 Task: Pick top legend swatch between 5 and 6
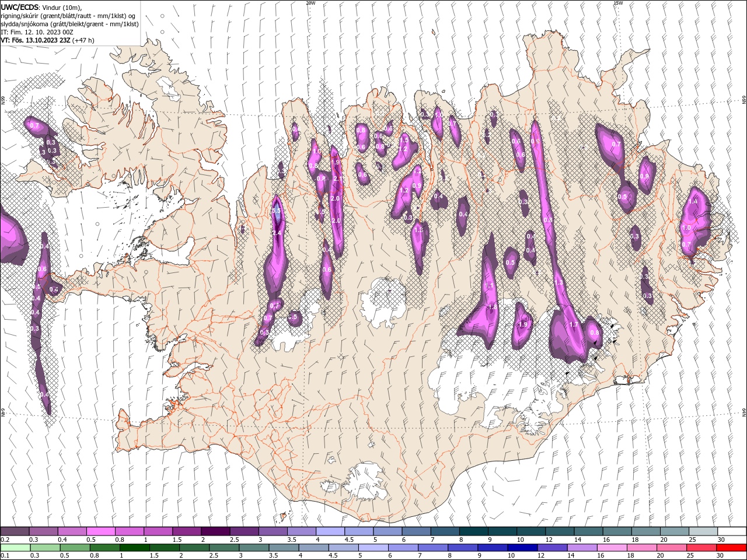(387, 531)
